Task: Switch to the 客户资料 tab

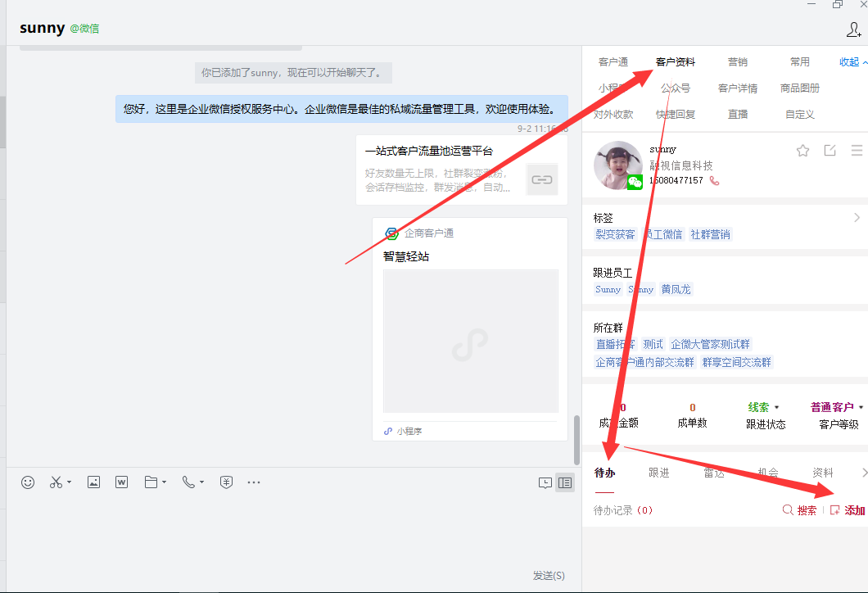Action: click(x=676, y=61)
